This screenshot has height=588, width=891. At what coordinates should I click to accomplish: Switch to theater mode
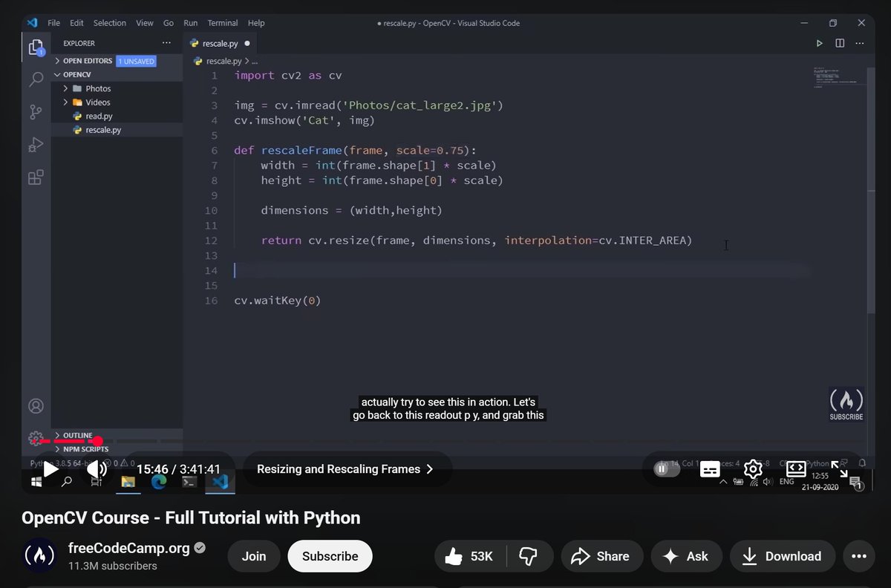pyautogui.click(x=796, y=468)
